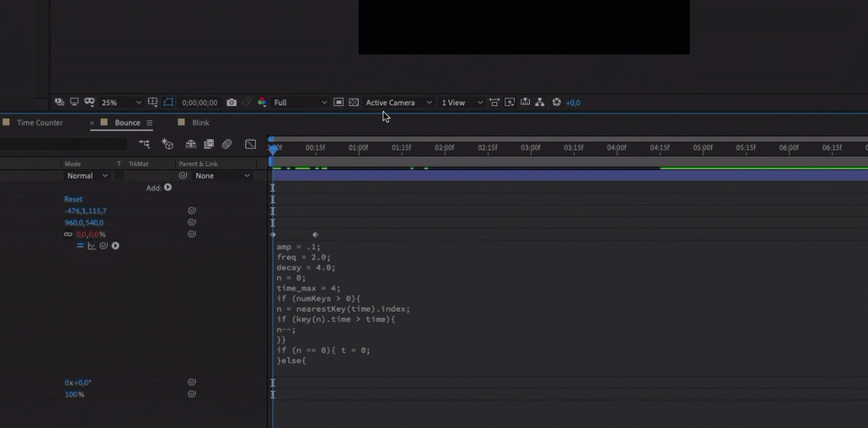Click the 0;00;00;00 current time field
868x428 pixels.
click(200, 103)
